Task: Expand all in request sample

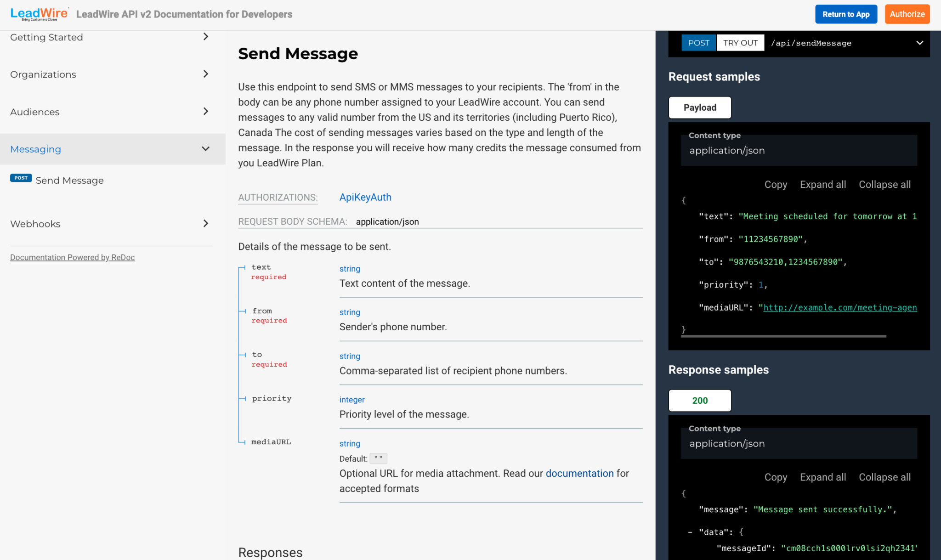Action: (823, 184)
